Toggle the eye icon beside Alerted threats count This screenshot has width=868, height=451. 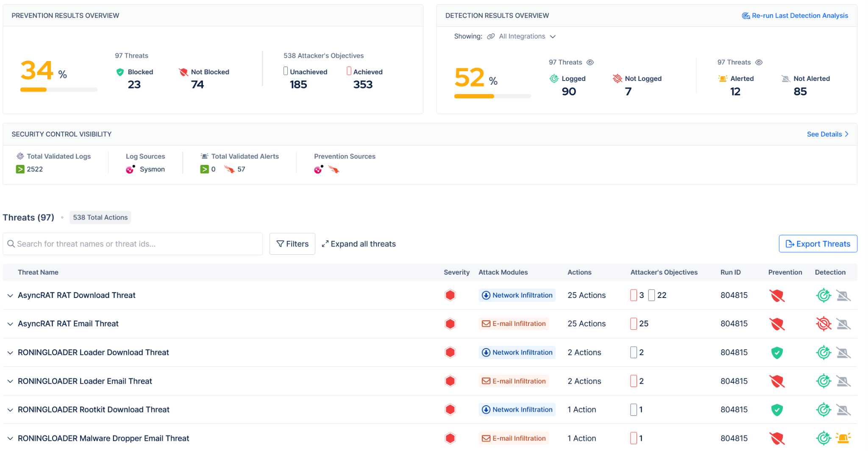click(759, 62)
